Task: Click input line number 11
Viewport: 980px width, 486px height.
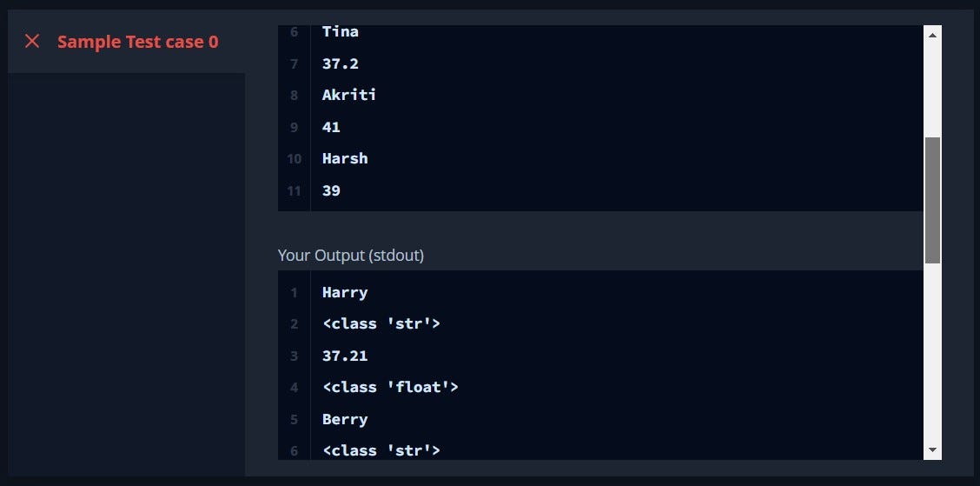Action: 294,190
